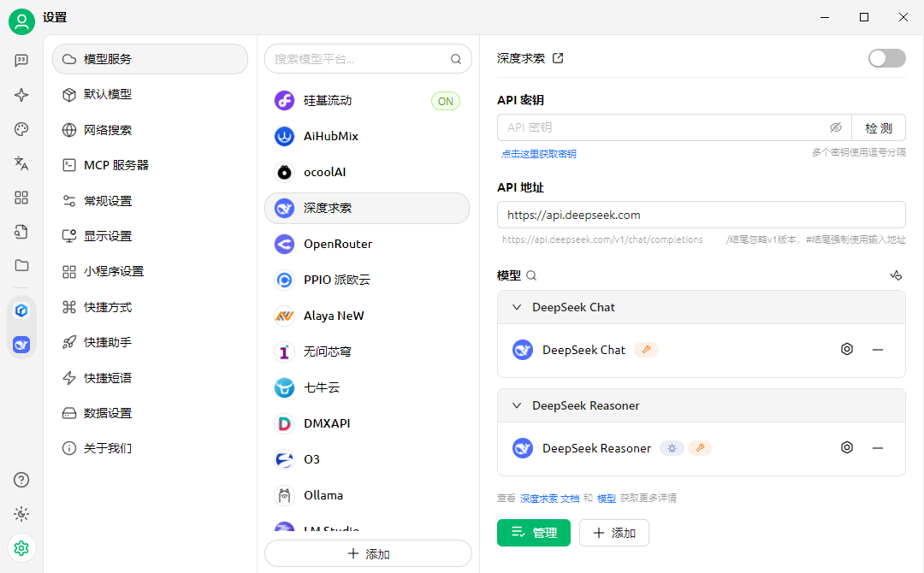Open the files folder icon in sidebar
Screen dimensions: 924x573
point(21,266)
